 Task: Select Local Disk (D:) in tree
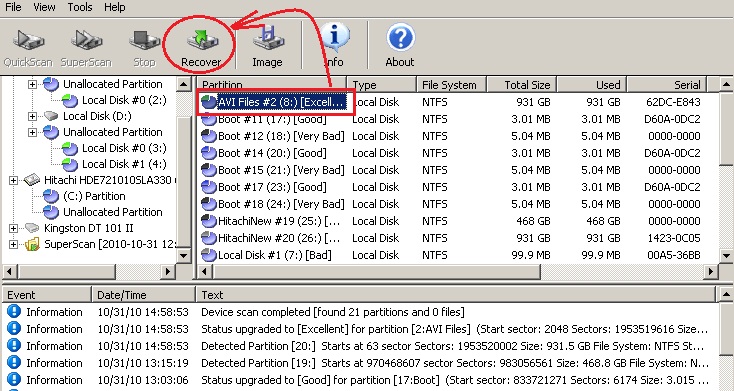(x=97, y=116)
